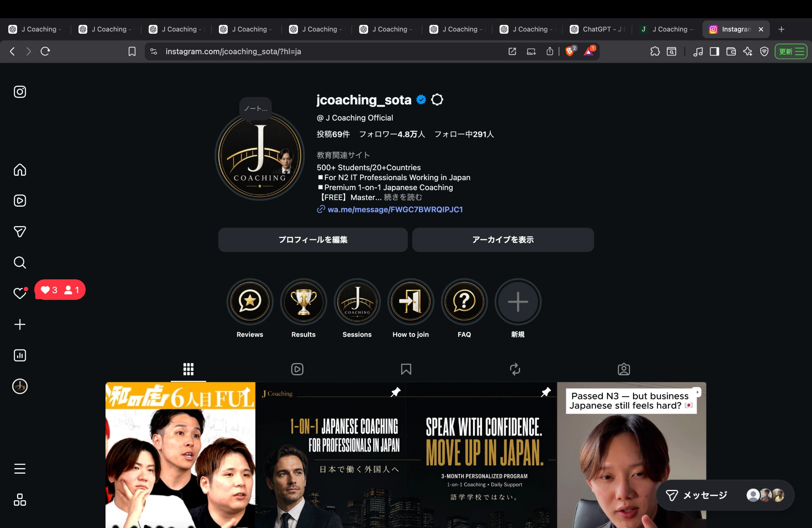Viewport: 812px width, 528px height.
Task: Click the cast/screen icon in address bar
Action: click(x=531, y=51)
